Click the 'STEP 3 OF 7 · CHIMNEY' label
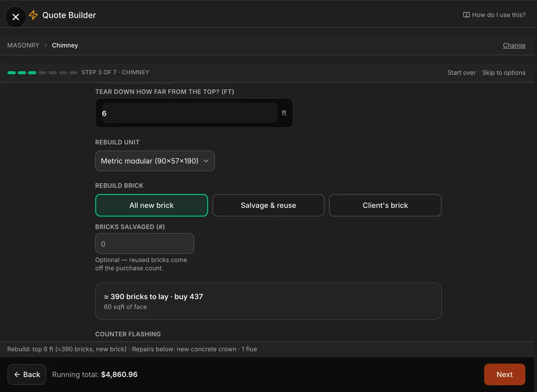This screenshot has width=537, height=392. 115,72
